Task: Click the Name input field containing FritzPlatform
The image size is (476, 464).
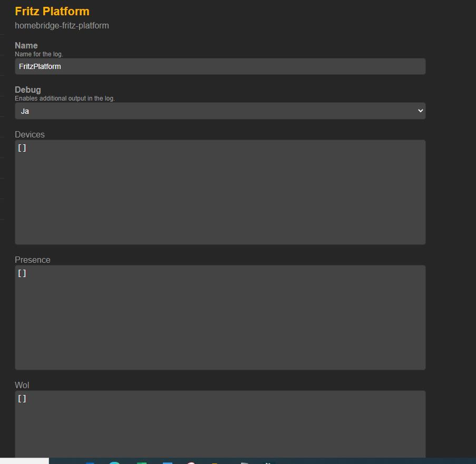Action: [x=220, y=66]
